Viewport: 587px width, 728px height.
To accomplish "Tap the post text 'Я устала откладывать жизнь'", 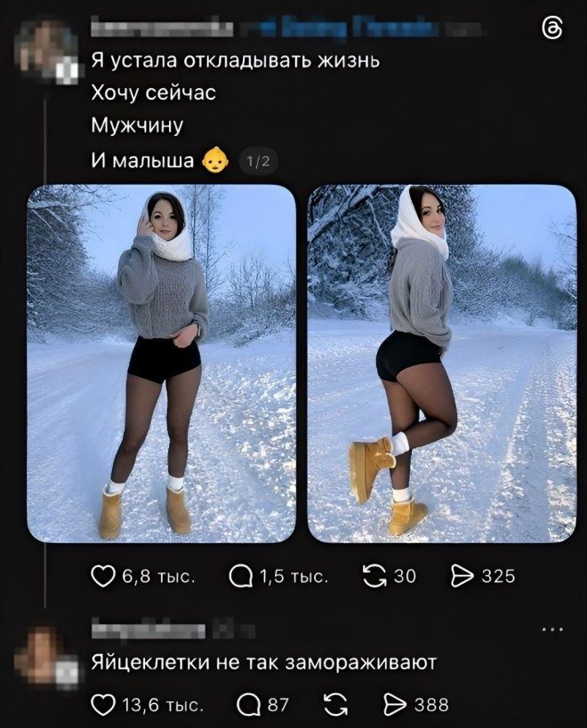I will pyautogui.click(x=235, y=60).
